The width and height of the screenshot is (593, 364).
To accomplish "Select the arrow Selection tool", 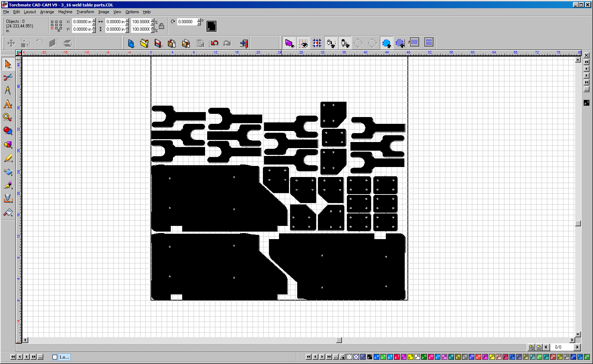I will (8, 64).
